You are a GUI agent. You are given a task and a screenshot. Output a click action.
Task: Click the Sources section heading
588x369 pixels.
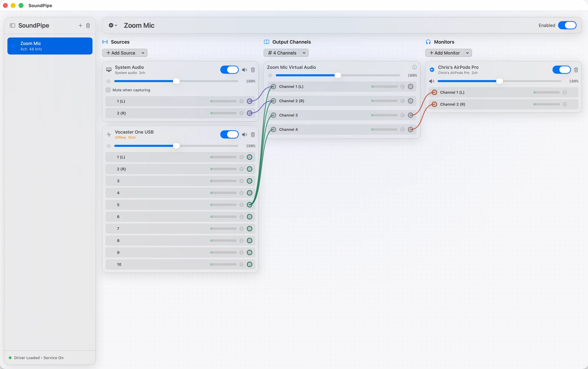120,42
